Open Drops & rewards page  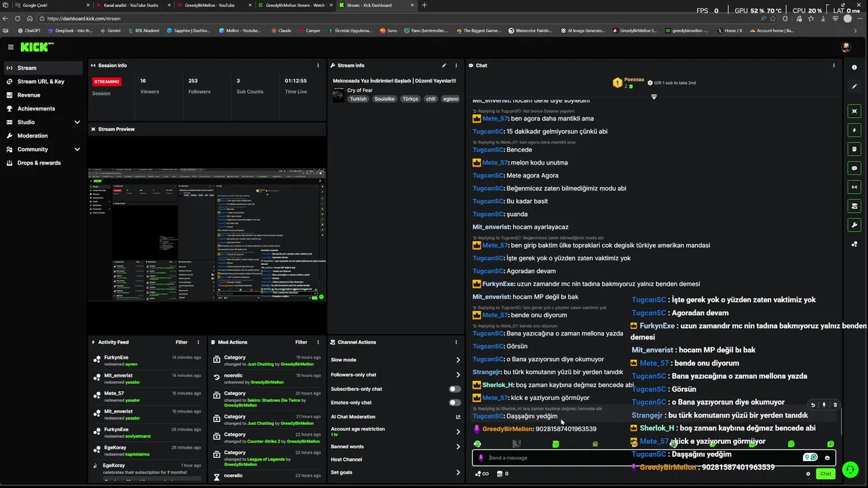43,163
